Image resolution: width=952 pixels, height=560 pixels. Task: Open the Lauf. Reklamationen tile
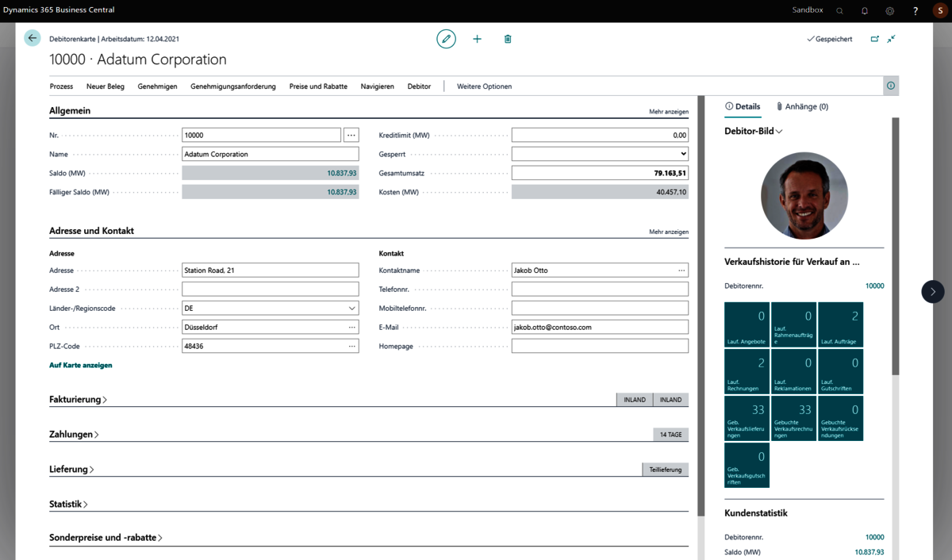pyautogui.click(x=794, y=371)
